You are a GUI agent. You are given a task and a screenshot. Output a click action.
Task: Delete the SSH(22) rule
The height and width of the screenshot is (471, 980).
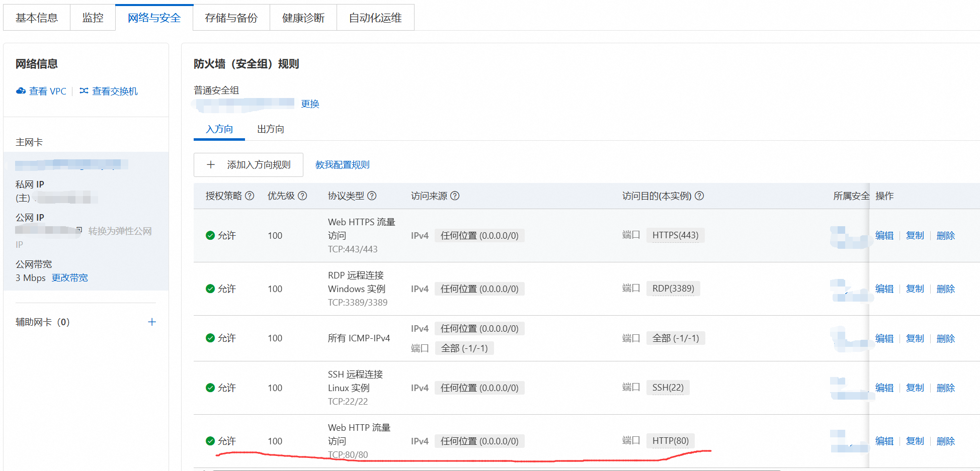pos(946,388)
